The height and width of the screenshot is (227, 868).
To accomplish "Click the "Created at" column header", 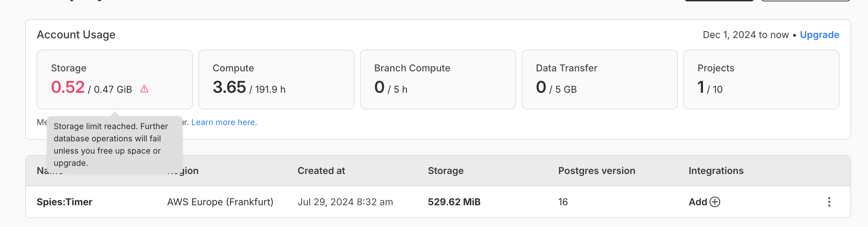I will (321, 171).
